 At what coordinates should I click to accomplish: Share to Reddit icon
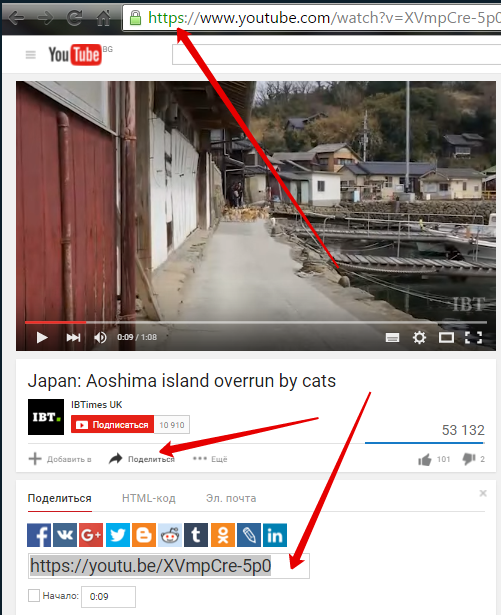[x=170, y=535]
